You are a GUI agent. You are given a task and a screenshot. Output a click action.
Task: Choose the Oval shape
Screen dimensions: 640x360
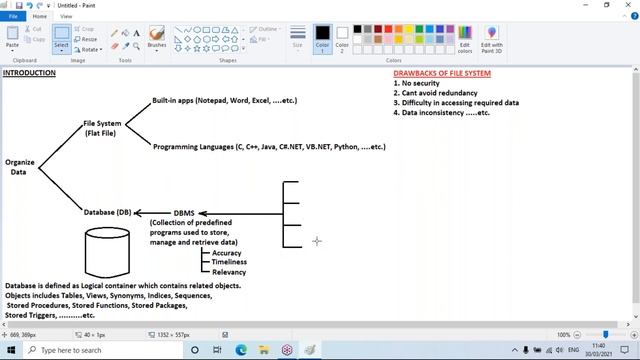tap(197, 30)
